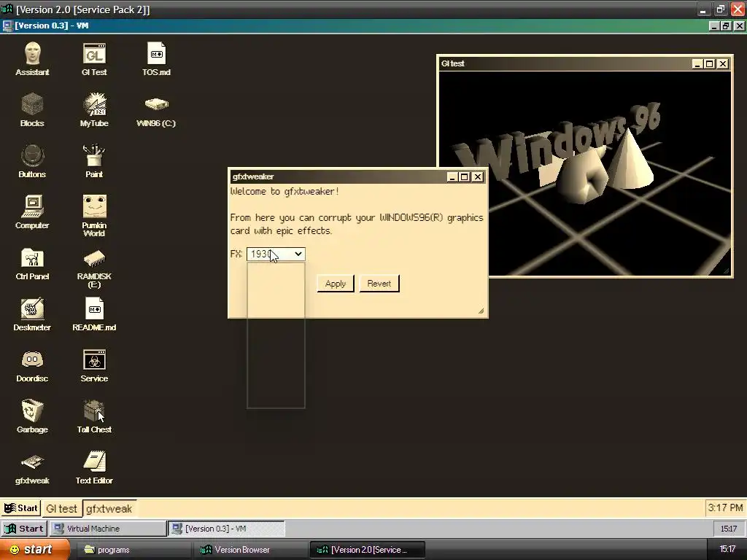Select the [Version 2.0 [Service... taskbar item
Image resolution: width=747 pixels, height=560 pixels.
click(367, 550)
